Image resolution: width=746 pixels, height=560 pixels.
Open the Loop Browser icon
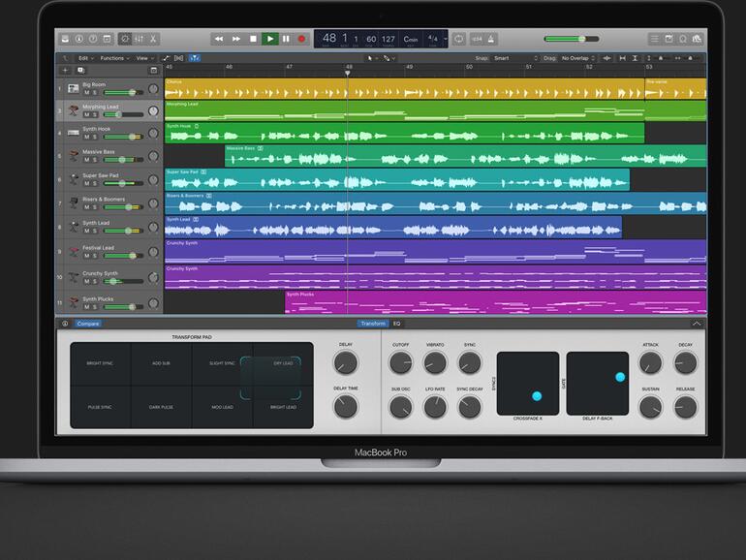click(x=683, y=39)
